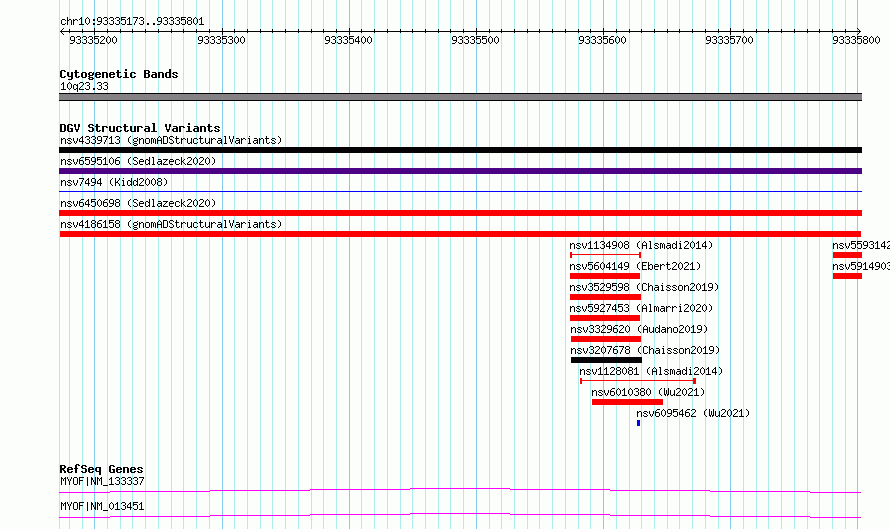Click the red nsv6010380 variant bar
Screen dimensions: 890x529
pos(627,402)
